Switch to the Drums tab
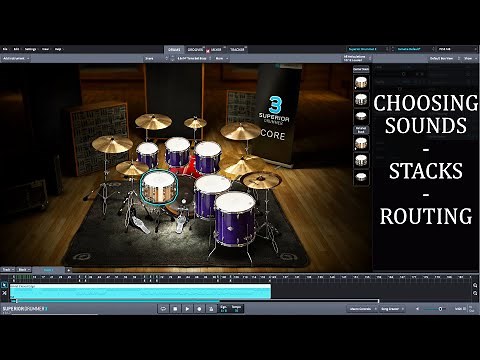Viewport: 480px width, 360px height. coord(174,50)
